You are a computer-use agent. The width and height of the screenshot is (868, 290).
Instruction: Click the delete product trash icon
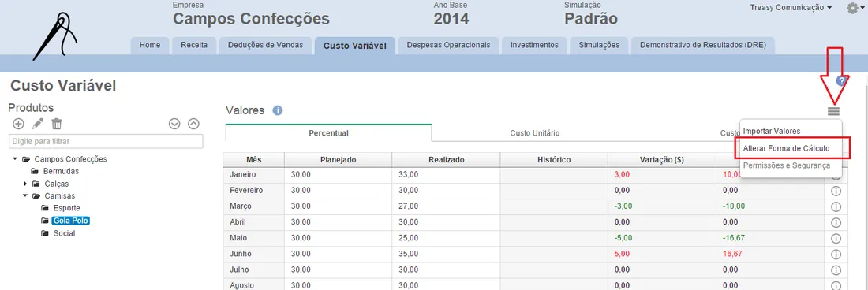(57, 124)
